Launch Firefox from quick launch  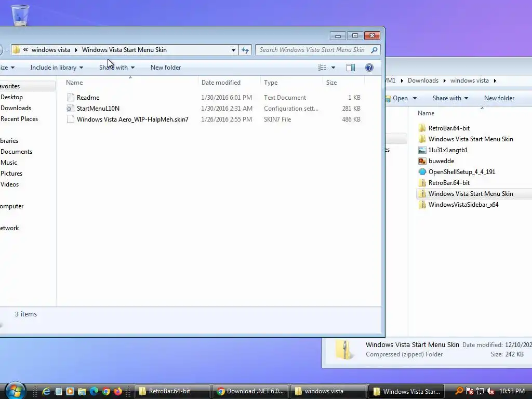[x=118, y=392]
